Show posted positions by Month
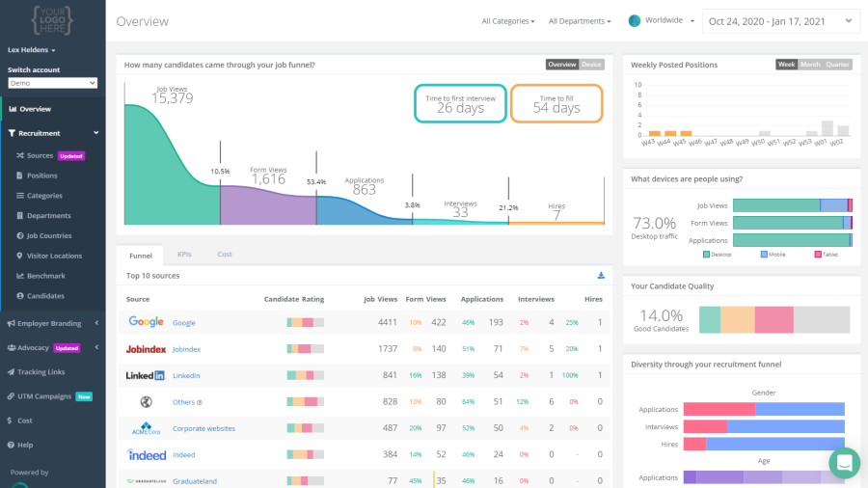 point(810,65)
